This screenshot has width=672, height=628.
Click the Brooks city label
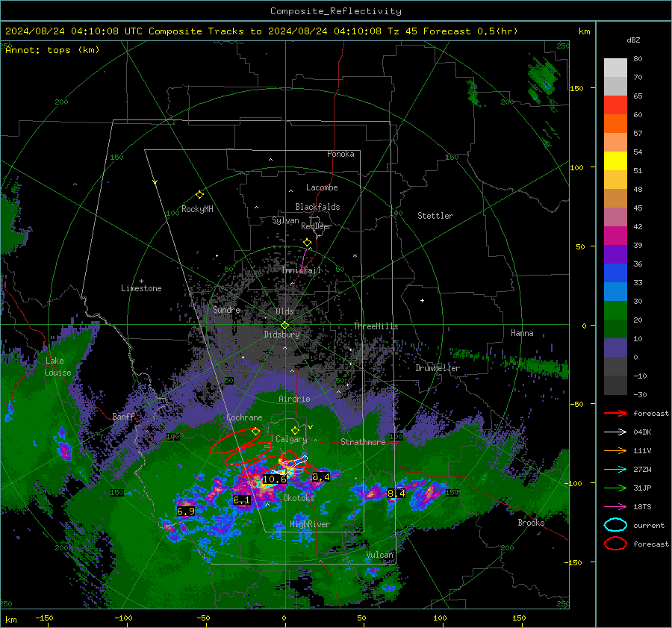click(x=531, y=523)
